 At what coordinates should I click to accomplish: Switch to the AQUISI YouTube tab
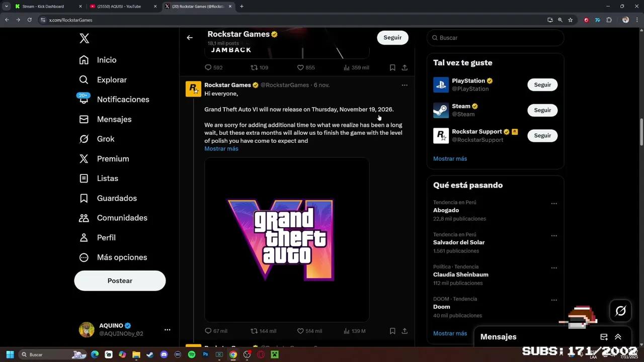[123, 7]
